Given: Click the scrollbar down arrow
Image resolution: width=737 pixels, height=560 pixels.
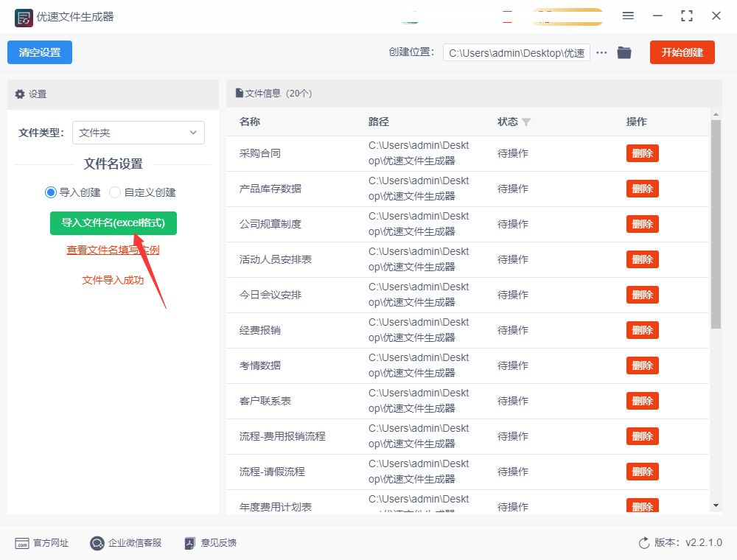Looking at the screenshot, I should (716, 505).
